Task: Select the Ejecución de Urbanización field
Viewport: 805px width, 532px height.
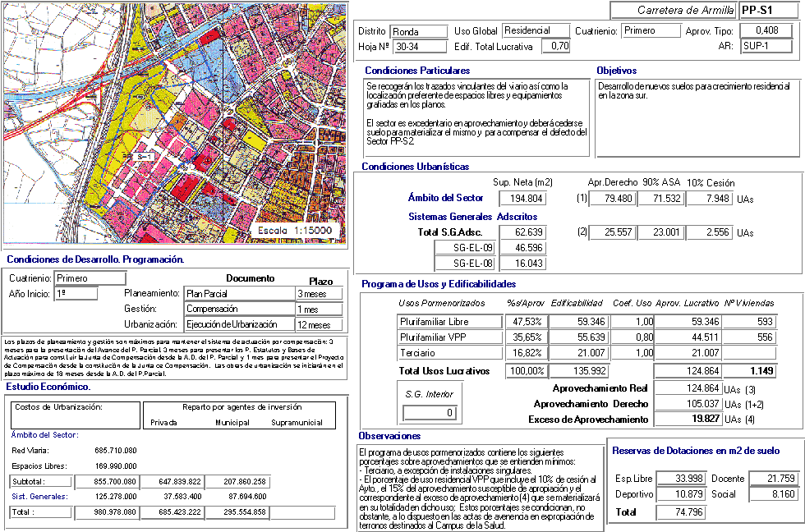Action: click(x=238, y=325)
